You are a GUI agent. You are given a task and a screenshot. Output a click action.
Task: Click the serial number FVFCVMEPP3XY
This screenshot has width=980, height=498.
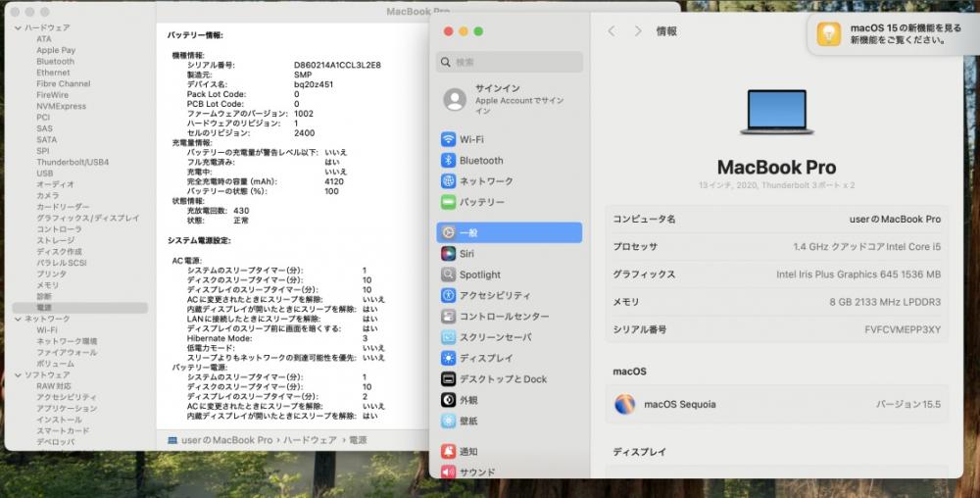[x=903, y=329]
